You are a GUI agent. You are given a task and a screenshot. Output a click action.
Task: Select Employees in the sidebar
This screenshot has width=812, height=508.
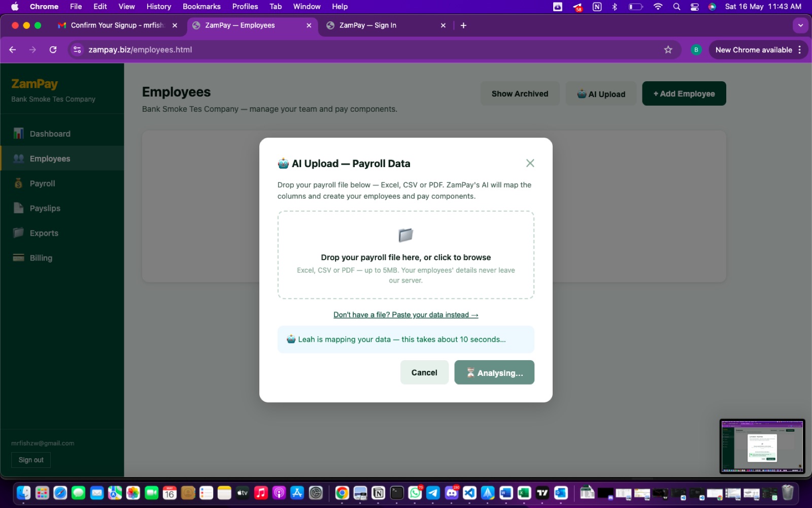[62, 158]
